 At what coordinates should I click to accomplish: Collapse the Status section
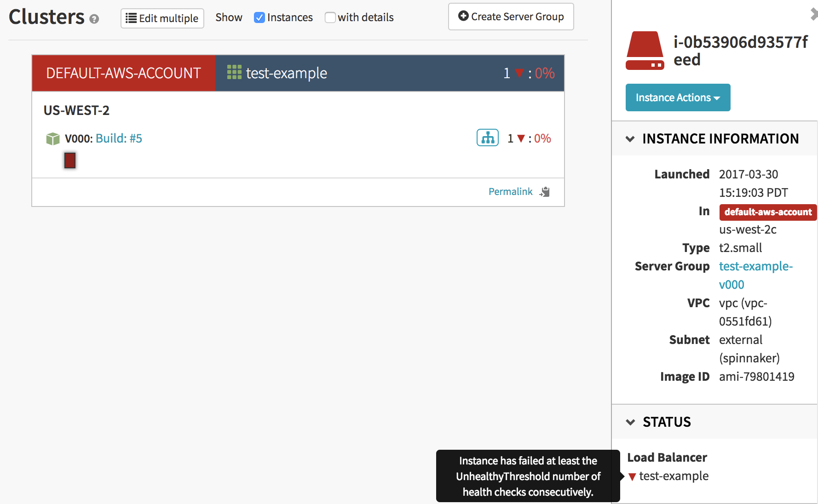(630, 422)
